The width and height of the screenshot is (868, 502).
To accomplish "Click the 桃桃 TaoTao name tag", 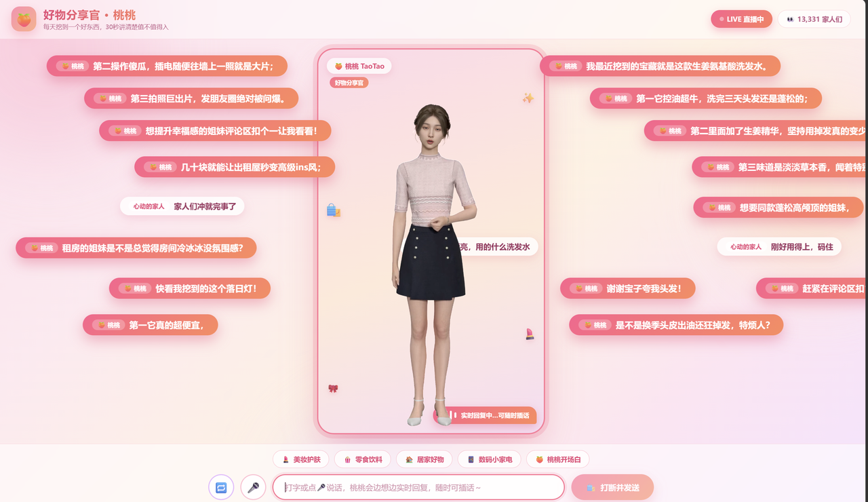I will pyautogui.click(x=359, y=66).
